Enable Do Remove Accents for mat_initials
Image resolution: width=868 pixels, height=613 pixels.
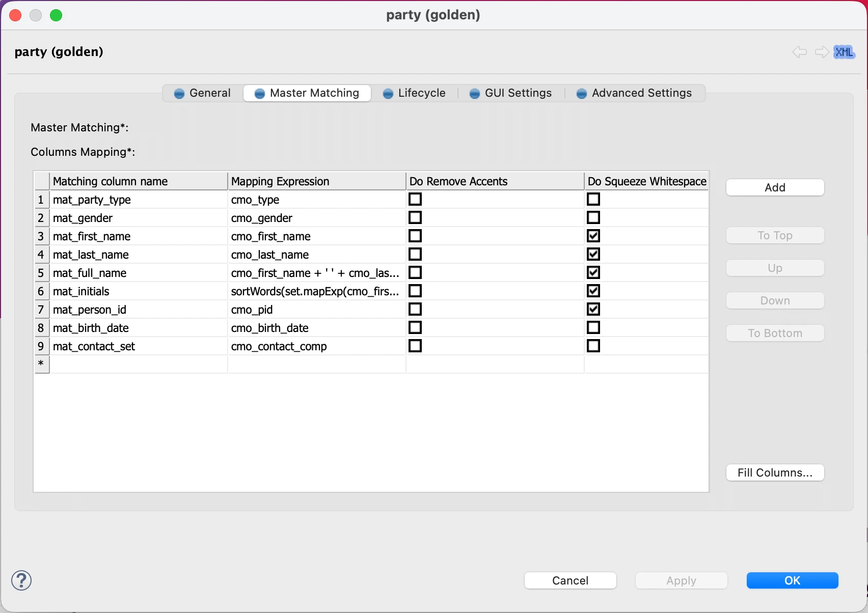coord(416,291)
